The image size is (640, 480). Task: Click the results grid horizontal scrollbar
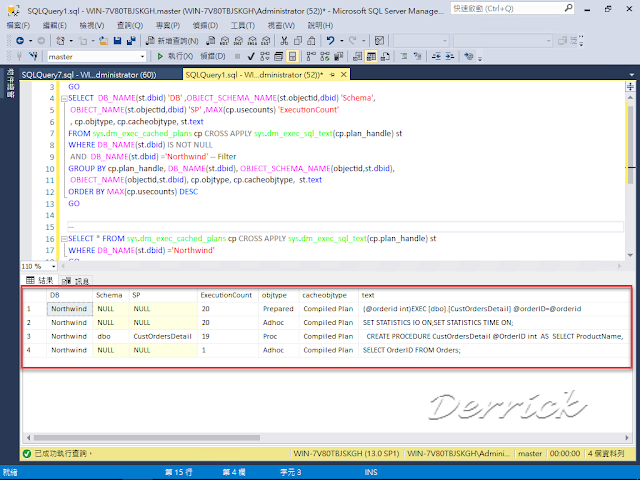point(147,438)
